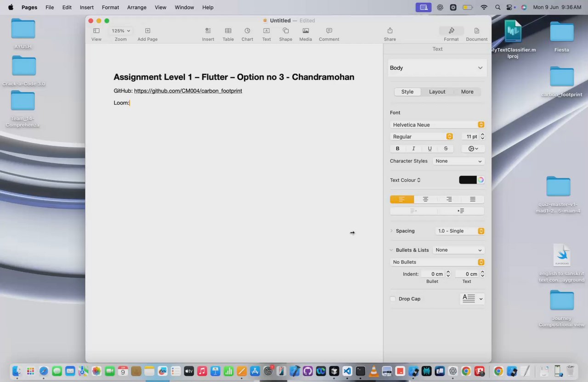
Task: Toggle Bold text style
Action: [x=398, y=149]
